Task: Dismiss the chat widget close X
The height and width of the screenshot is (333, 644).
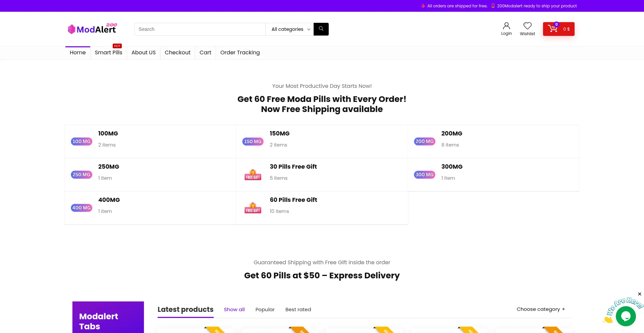Action: (640, 294)
